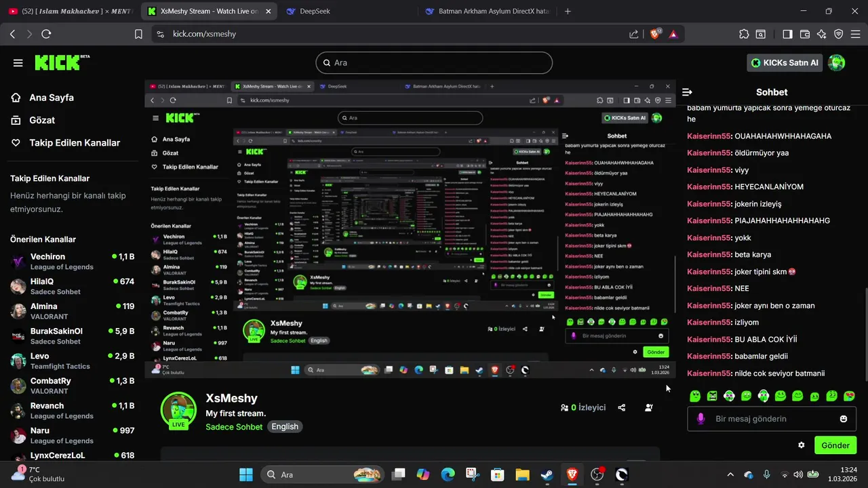
Task: Open Brave Shields lion icon
Action: pos(655,34)
